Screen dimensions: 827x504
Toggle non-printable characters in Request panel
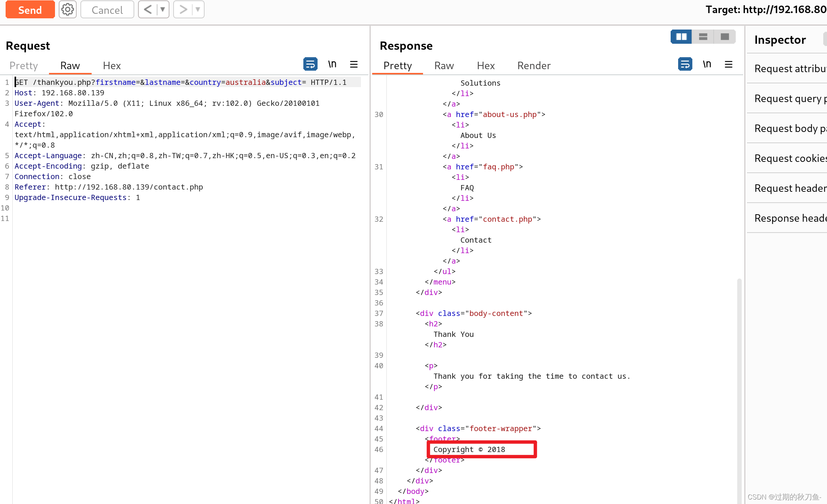click(x=332, y=64)
